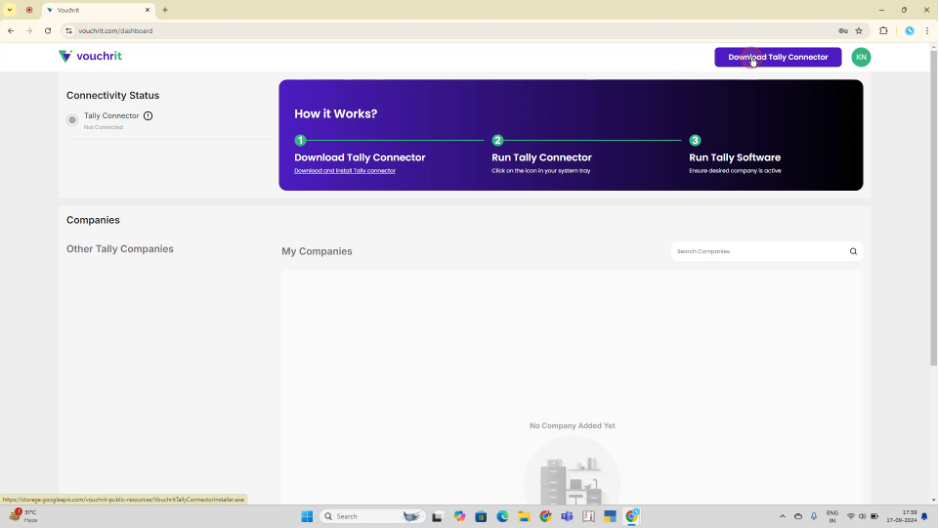Select the Tally Connector status indicator

[72, 120]
